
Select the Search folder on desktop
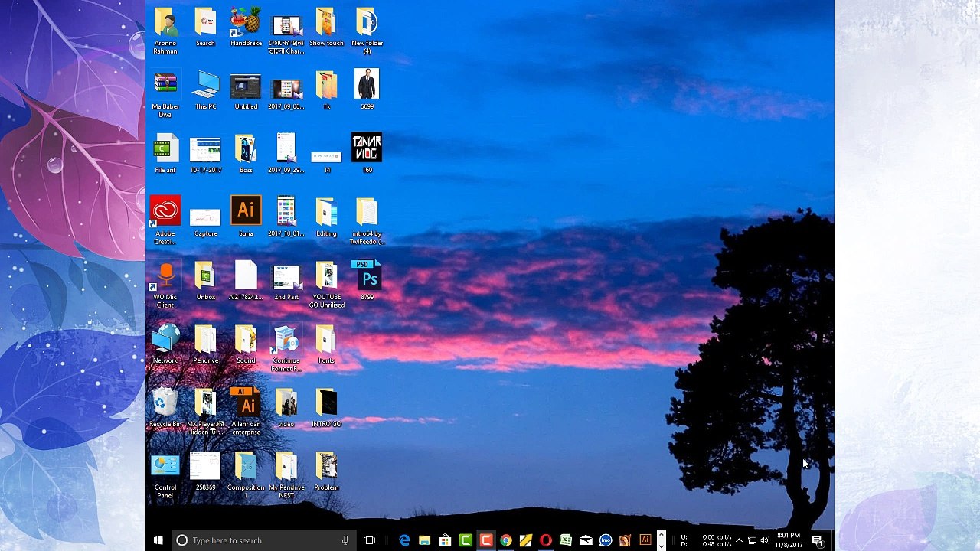coord(206,23)
